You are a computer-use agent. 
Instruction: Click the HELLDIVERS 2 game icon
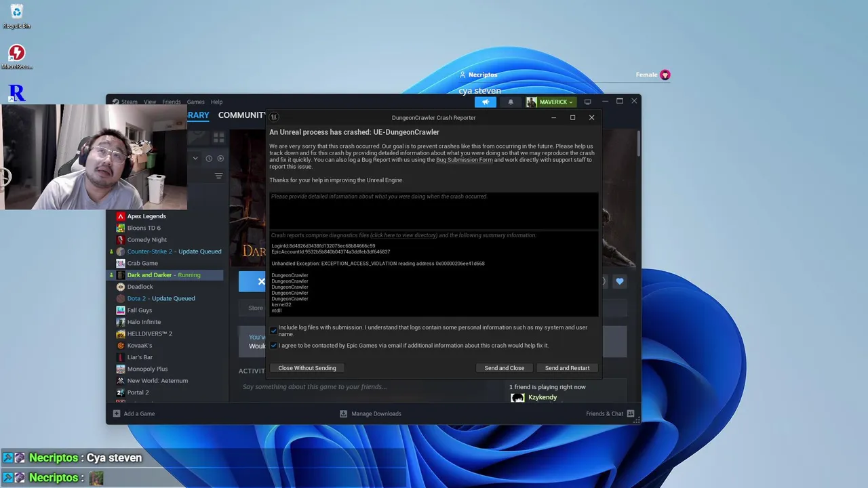point(121,333)
